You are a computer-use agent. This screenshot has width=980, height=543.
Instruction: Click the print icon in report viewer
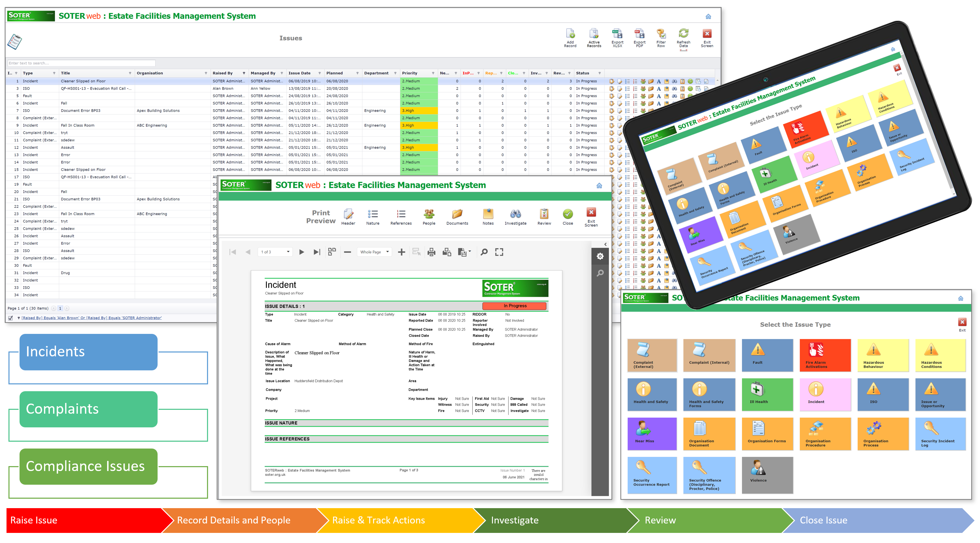(431, 252)
